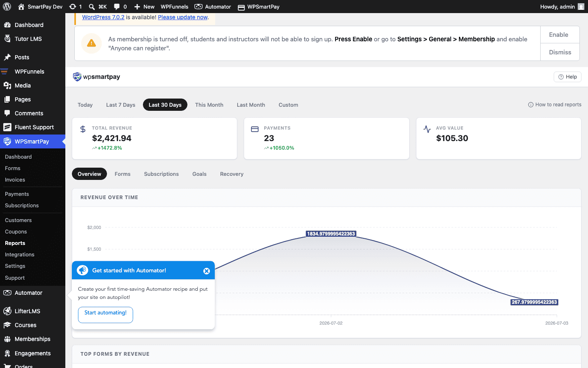Open How to read reports
The image size is (588, 368).
pyautogui.click(x=555, y=105)
